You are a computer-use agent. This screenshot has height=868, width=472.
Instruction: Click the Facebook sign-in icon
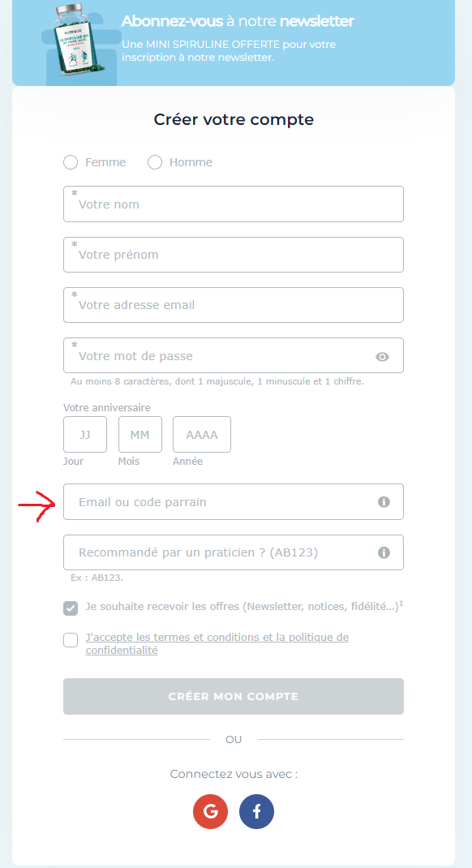257,811
